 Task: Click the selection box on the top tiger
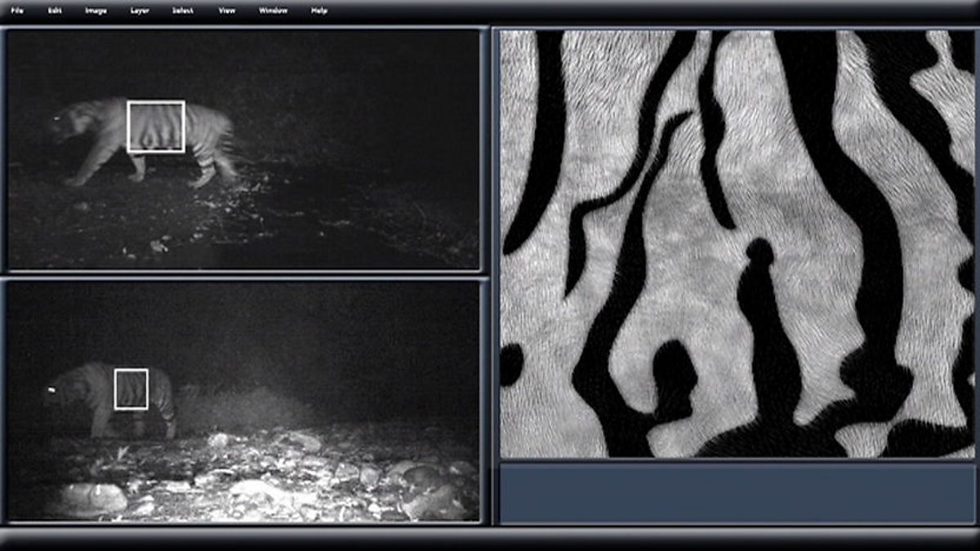pos(156,127)
